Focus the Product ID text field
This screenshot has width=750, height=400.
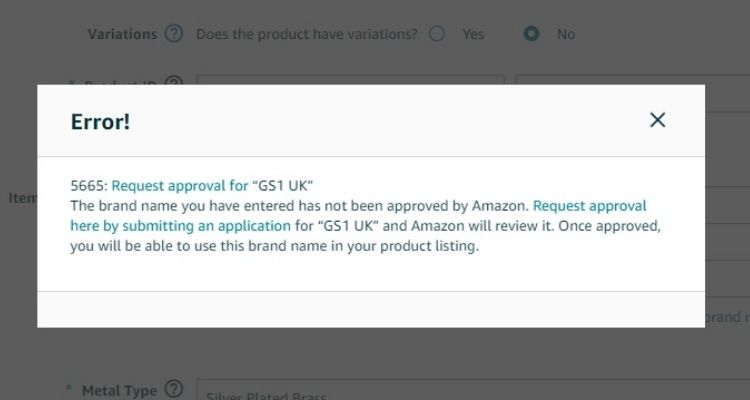click(x=350, y=80)
